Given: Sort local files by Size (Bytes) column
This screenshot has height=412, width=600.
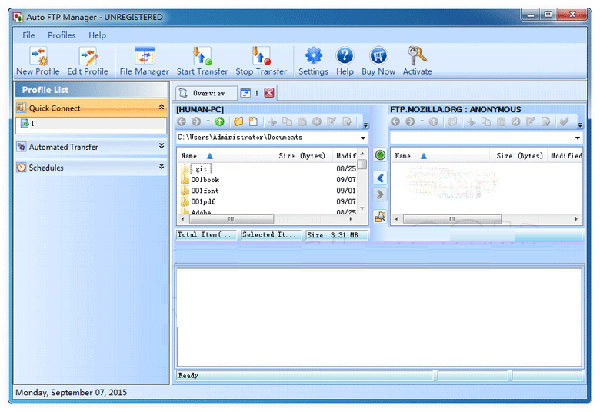Looking at the screenshot, I should (x=300, y=156).
